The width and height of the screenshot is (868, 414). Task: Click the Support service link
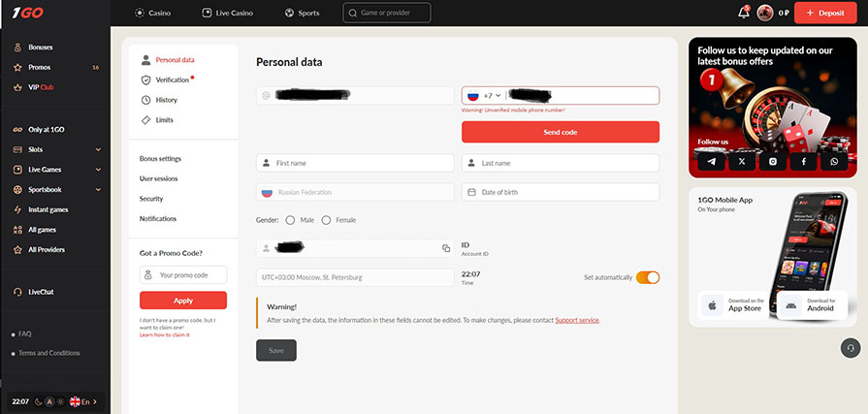(x=577, y=320)
